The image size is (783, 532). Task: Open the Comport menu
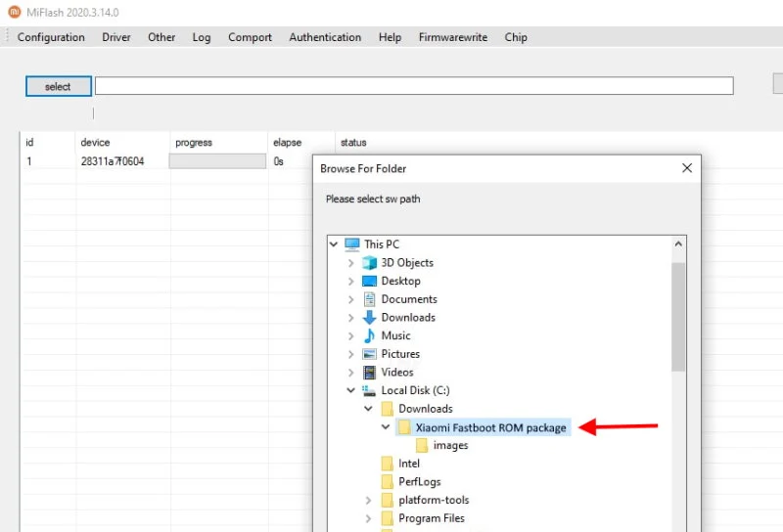250,37
